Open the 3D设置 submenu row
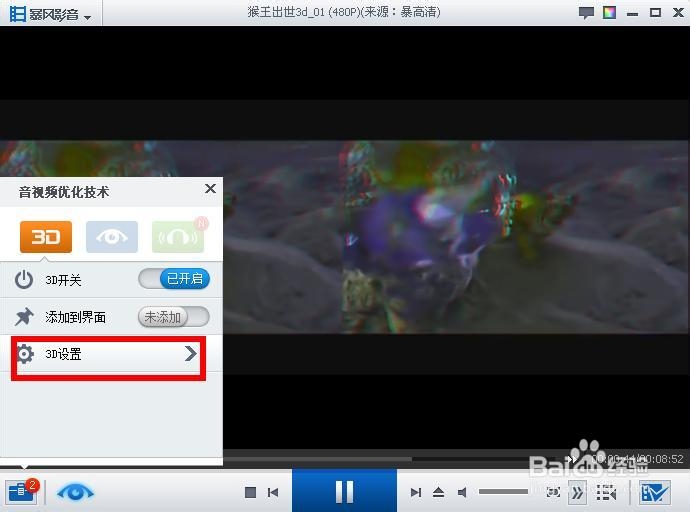Screen dimensions: 690x512 point(109,354)
